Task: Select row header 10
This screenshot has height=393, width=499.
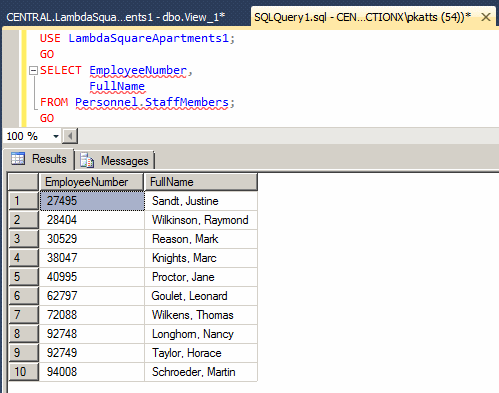Action: click(x=23, y=372)
